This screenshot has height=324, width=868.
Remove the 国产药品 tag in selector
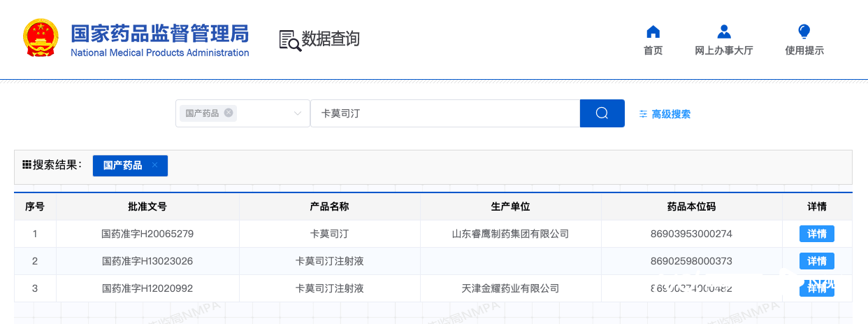pos(229,113)
